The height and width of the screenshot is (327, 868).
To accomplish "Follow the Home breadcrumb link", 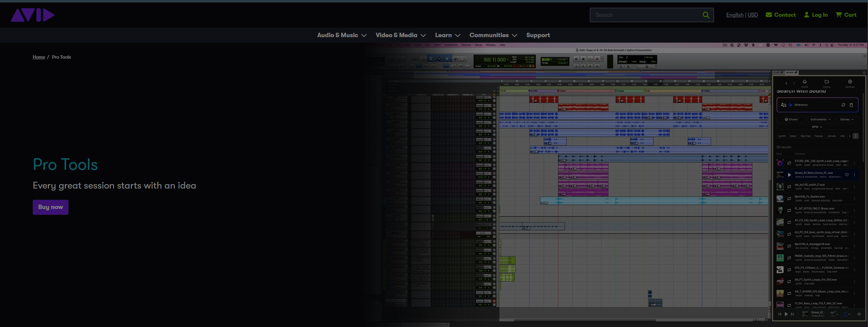I will [x=39, y=57].
